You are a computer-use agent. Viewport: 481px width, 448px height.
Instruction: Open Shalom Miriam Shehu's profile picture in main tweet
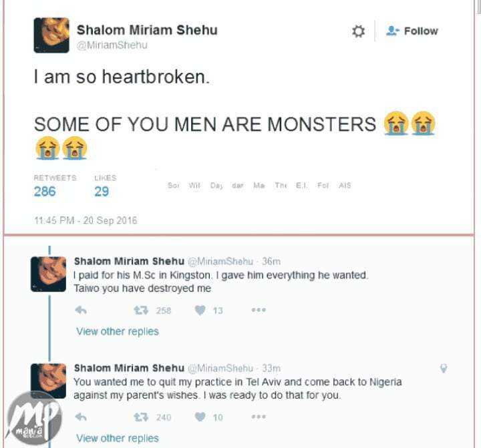tap(51, 35)
